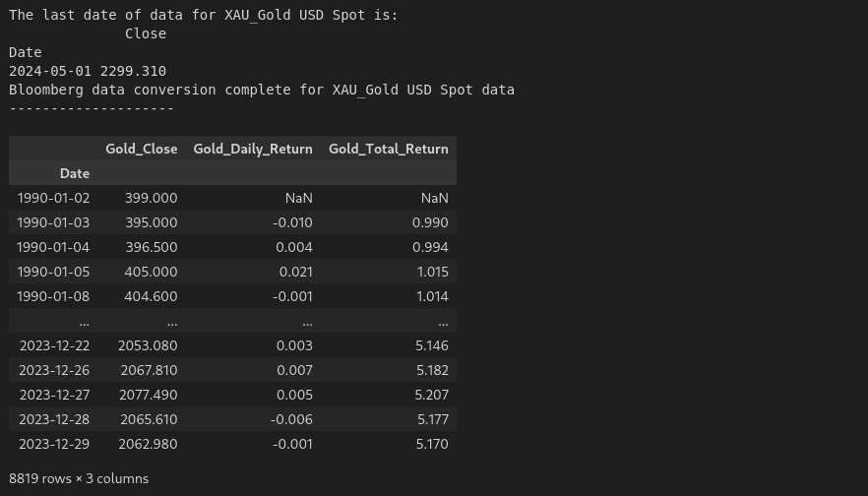Click date cell 1990-01-05
The width and height of the screenshot is (868, 496).
coord(53,272)
